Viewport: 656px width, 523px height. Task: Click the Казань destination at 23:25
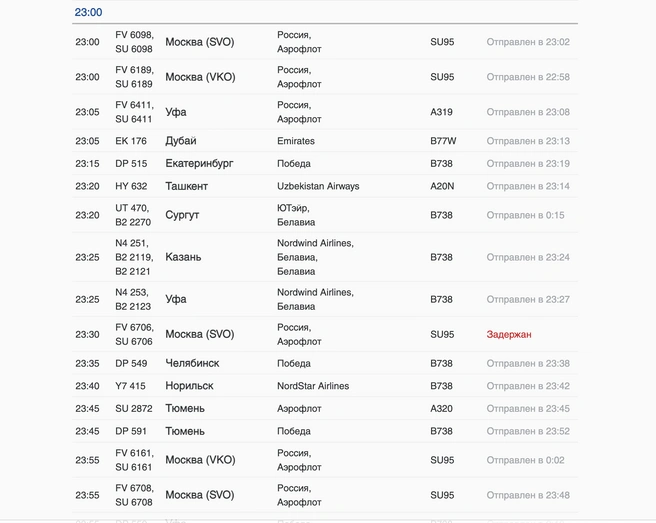(183, 257)
